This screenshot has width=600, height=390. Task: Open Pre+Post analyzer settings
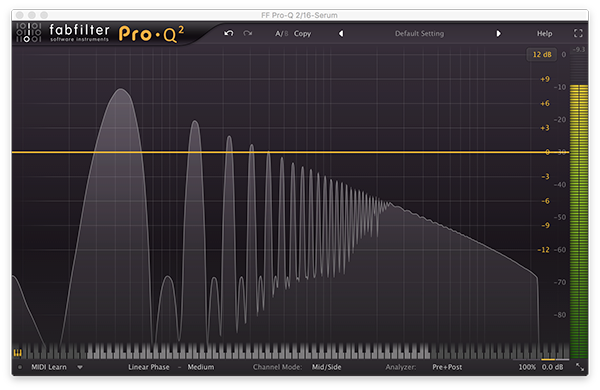click(447, 367)
